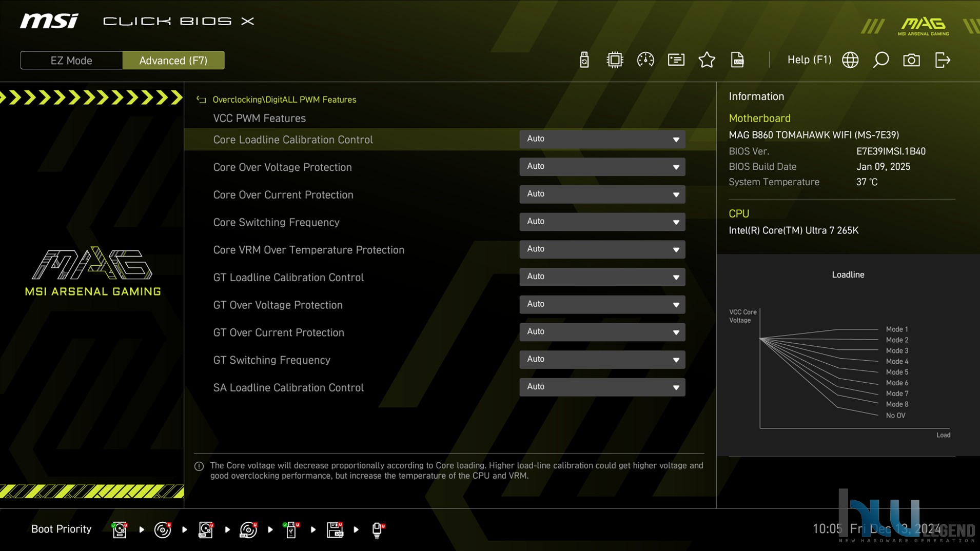Open SA Loadline Calibration Control dropdown
Image resolution: width=980 pixels, height=551 pixels.
[x=602, y=387]
